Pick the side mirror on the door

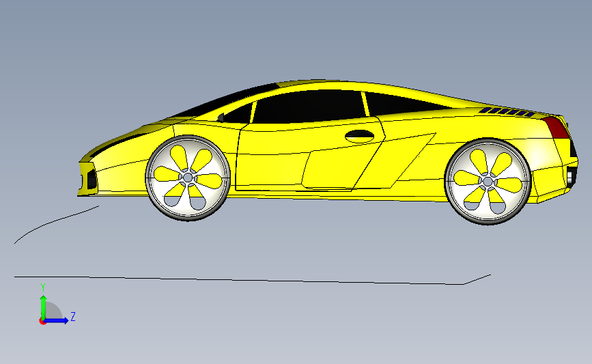point(221,118)
